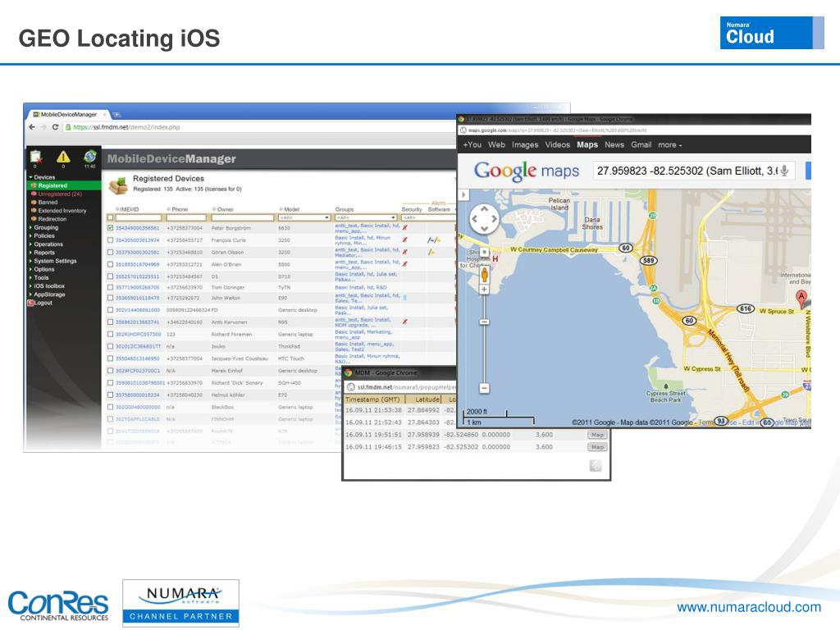Uncheck the Peter Borgström device checkbox

[111, 228]
